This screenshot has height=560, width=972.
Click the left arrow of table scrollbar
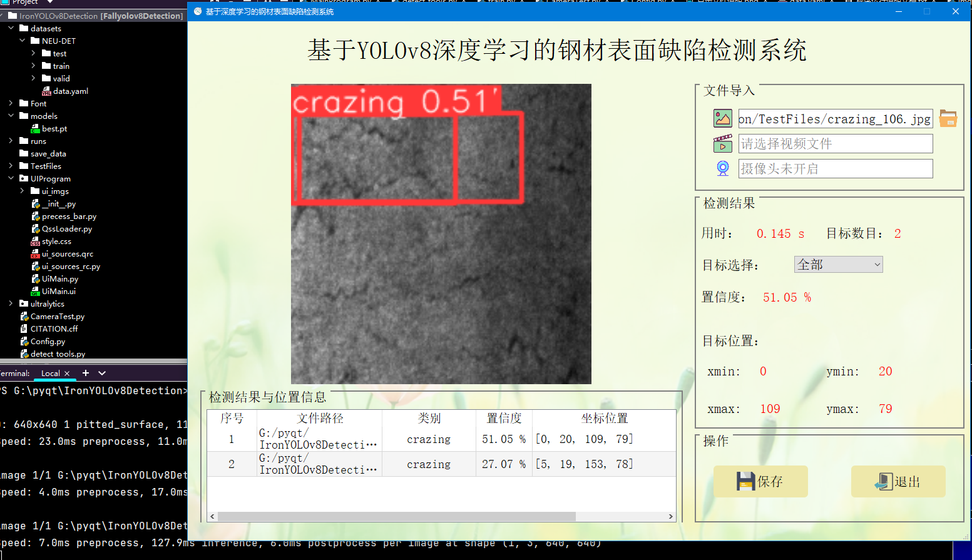click(213, 516)
